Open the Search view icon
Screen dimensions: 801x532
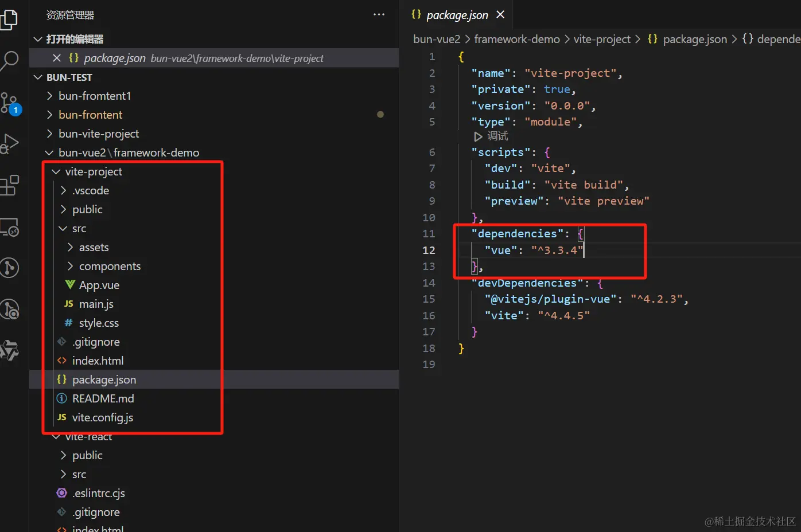point(9,60)
